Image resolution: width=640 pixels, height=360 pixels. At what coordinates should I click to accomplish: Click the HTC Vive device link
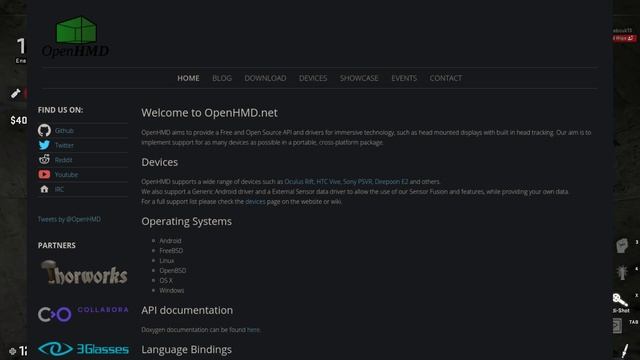pos(329,182)
